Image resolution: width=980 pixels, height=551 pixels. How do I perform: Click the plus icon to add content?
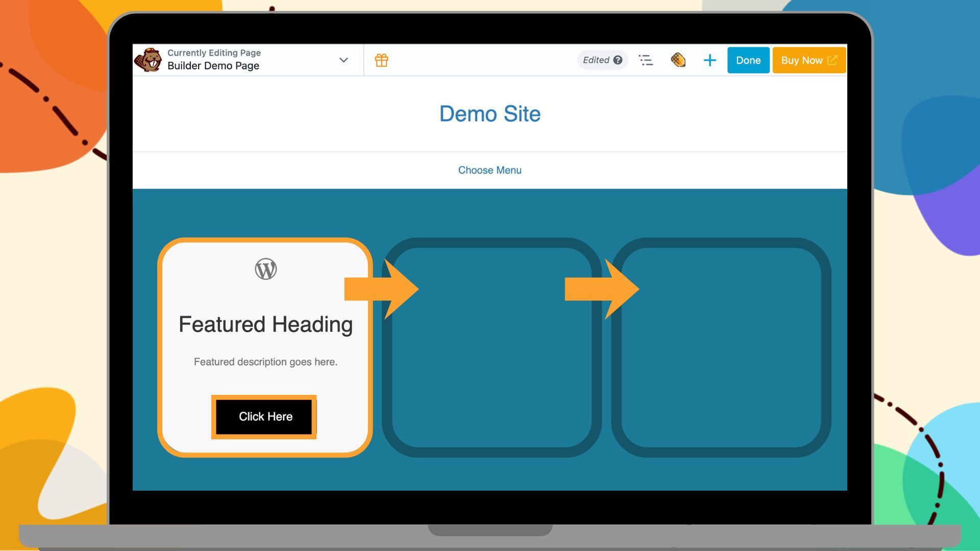click(x=710, y=60)
